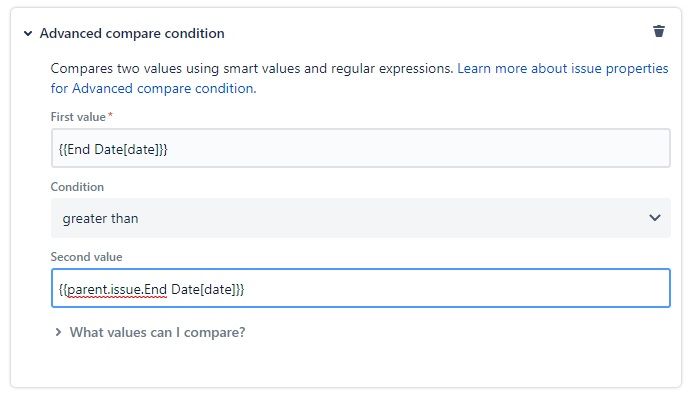Click the Condition field label

pos(77,187)
